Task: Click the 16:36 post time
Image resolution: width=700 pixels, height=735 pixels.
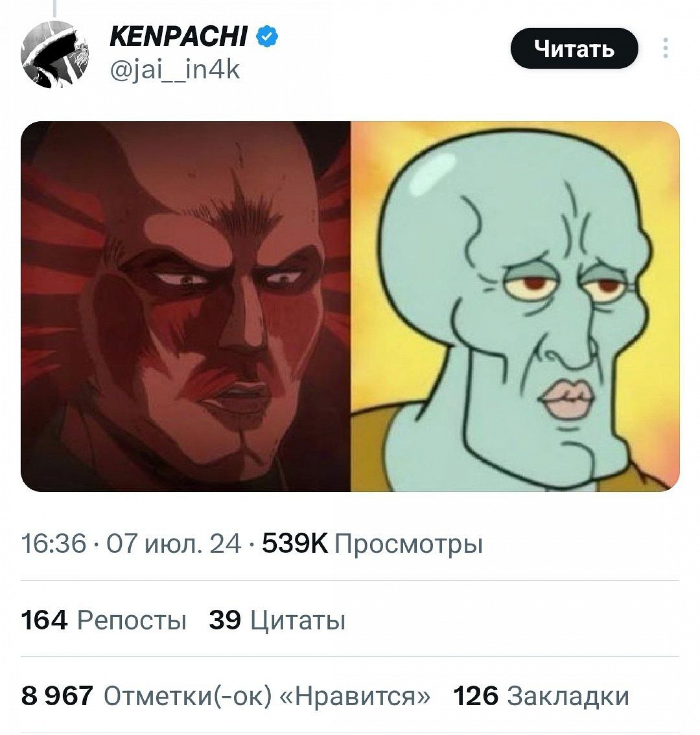Action: coord(54,544)
